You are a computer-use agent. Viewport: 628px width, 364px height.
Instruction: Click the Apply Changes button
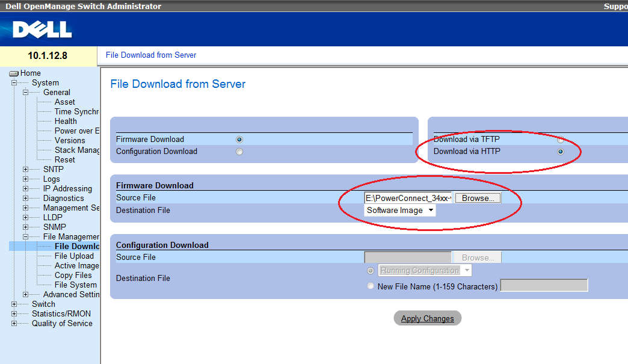427,318
